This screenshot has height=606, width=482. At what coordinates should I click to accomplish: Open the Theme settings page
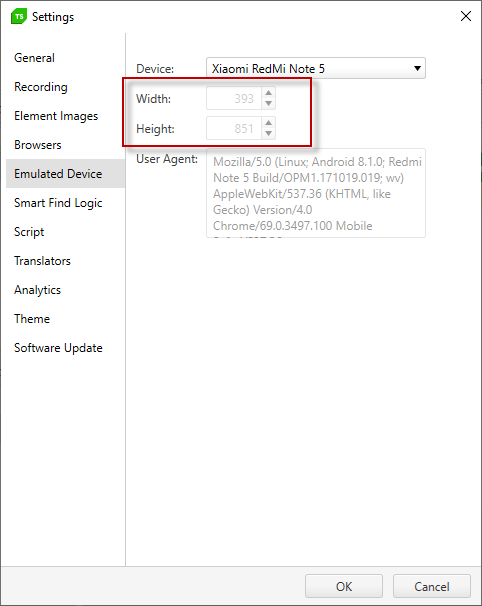coord(65,319)
